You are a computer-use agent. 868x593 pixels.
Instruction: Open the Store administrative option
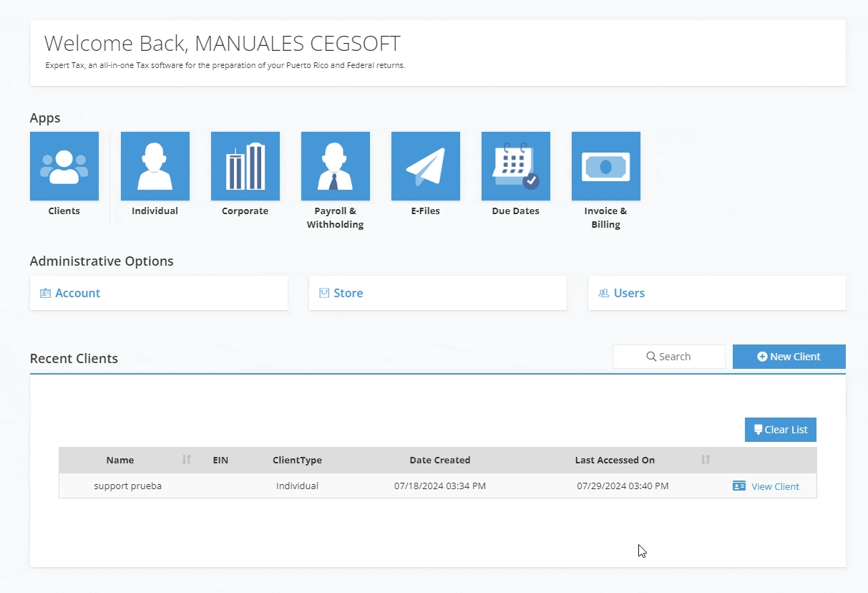[348, 293]
